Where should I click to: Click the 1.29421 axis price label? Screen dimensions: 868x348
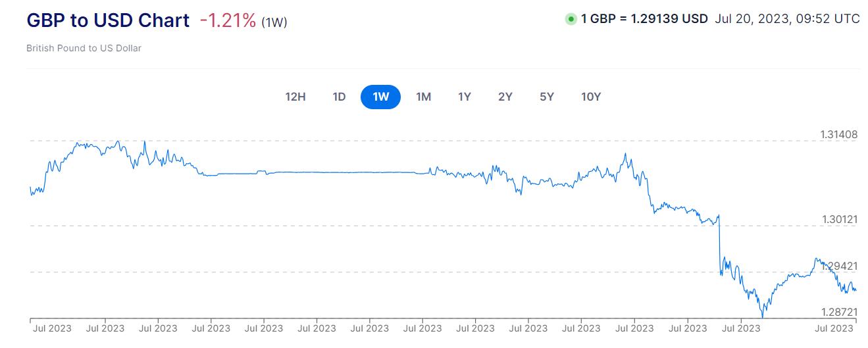840,266
